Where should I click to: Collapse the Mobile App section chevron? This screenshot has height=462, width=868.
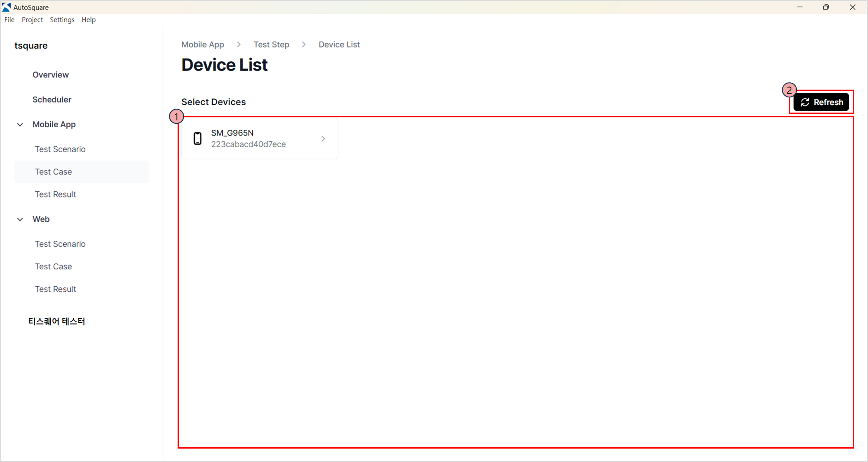(x=20, y=125)
